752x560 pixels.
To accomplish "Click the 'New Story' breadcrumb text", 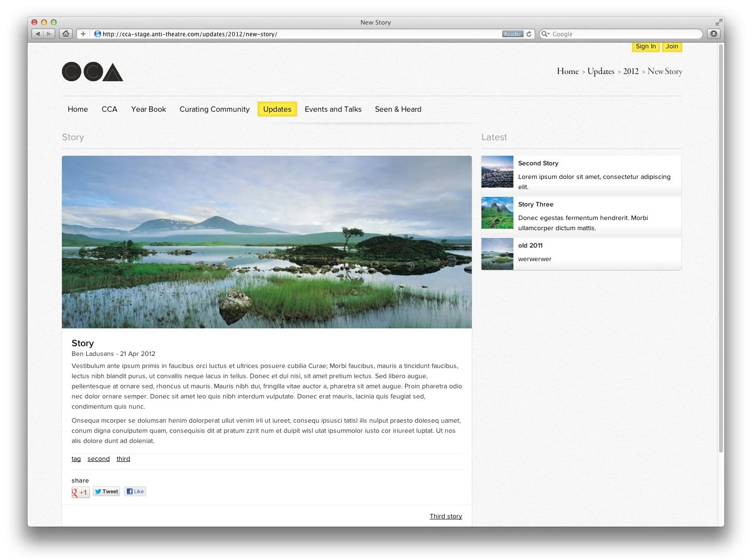I will click(x=665, y=71).
